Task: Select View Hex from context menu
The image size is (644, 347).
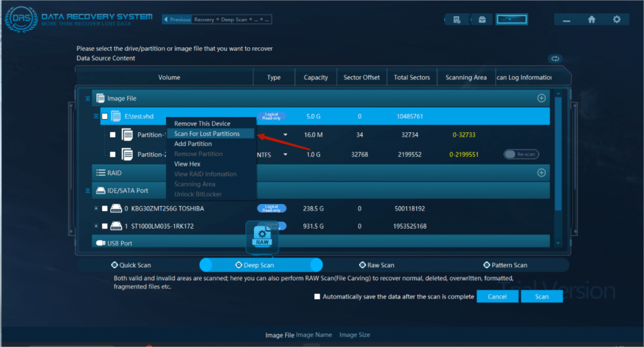Action: coord(187,164)
